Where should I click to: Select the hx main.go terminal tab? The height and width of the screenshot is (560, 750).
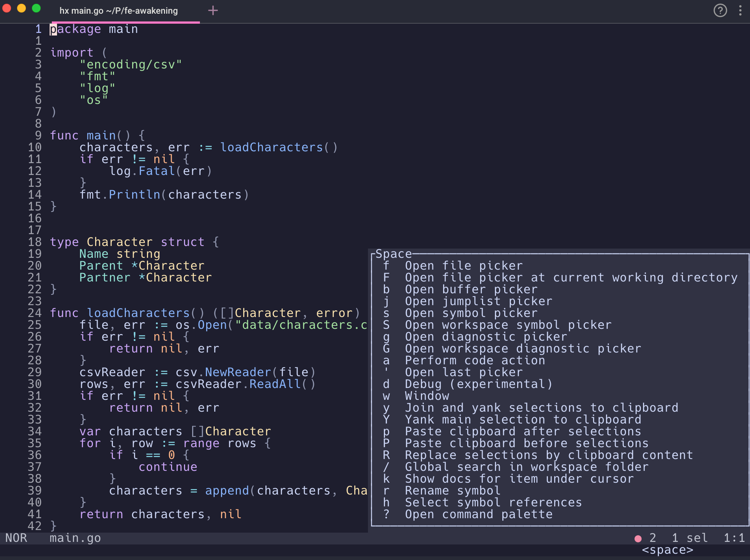point(118,11)
